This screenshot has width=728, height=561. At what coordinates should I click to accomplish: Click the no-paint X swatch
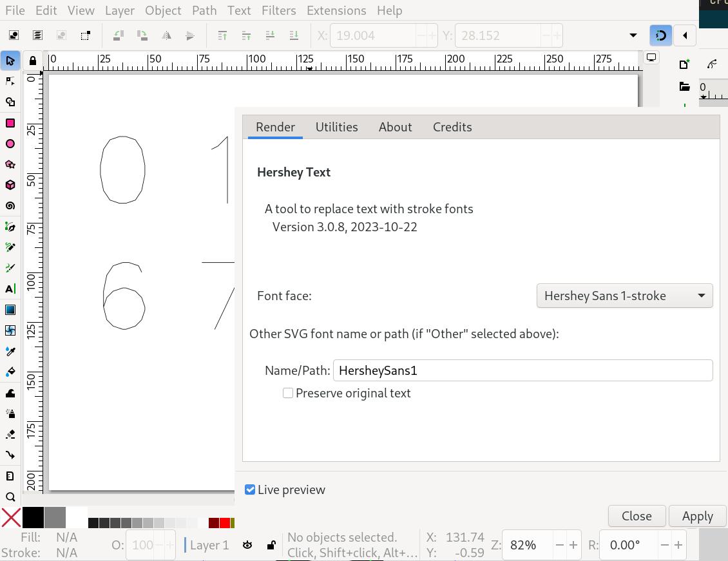11,517
